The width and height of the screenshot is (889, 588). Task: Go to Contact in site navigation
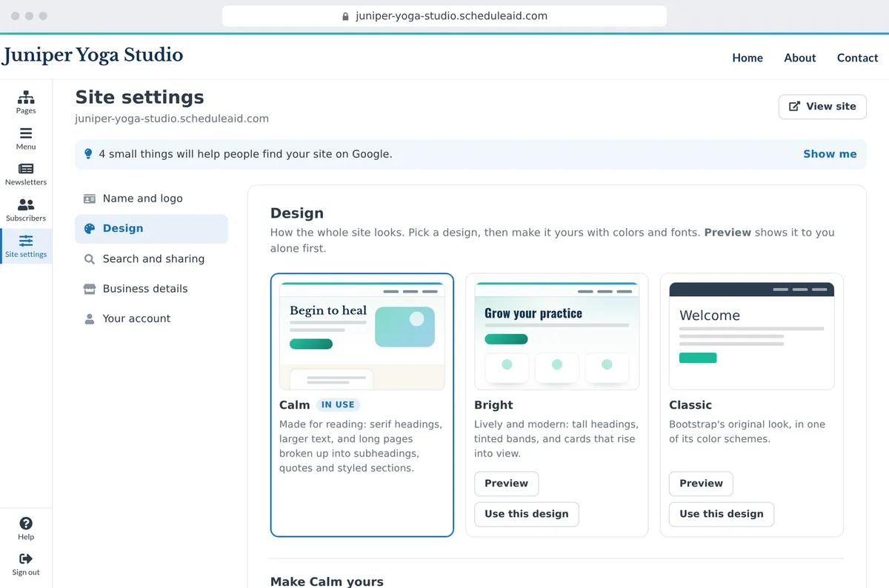[857, 58]
